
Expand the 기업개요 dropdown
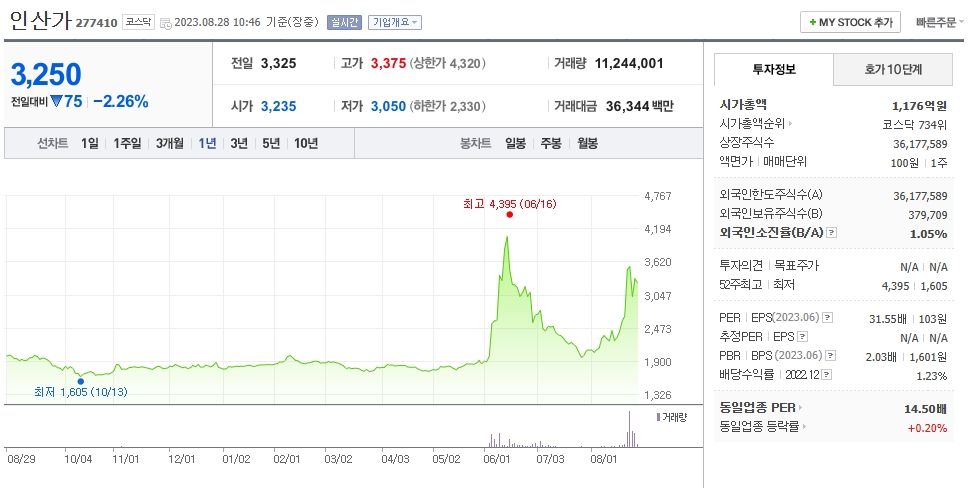click(x=395, y=22)
